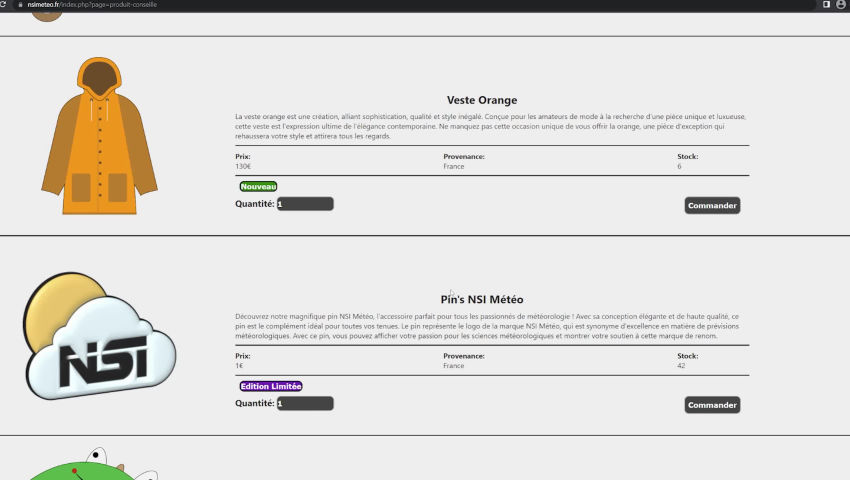Click the Nouveau badge on Veste Orange
This screenshot has width=850, height=480.
pos(258,186)
